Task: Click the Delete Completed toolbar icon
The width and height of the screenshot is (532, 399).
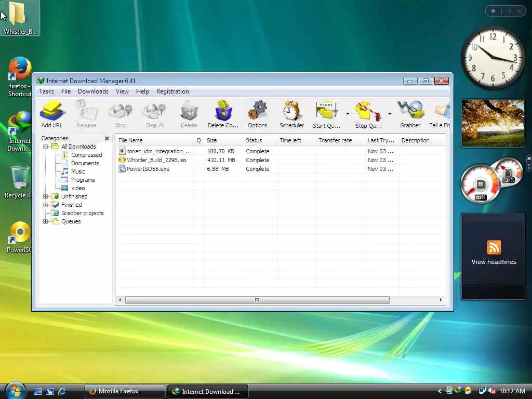Action: (x=223, y=114)
